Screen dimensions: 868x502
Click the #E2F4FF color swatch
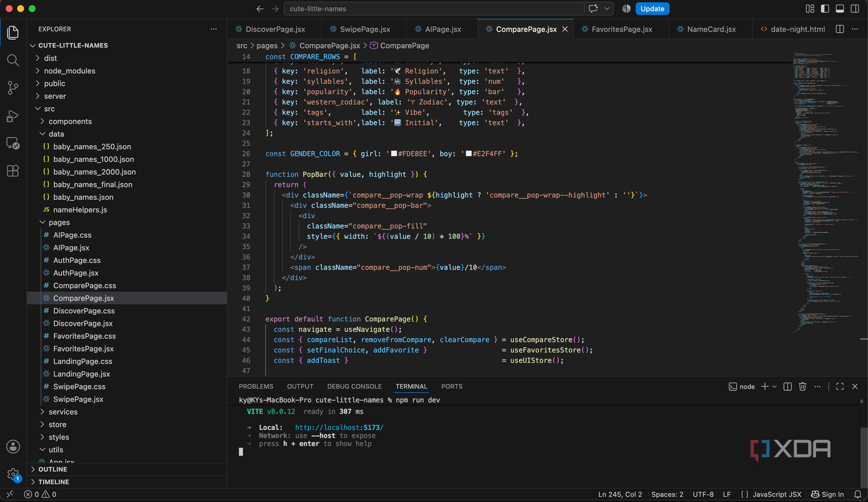pos(469,153)
